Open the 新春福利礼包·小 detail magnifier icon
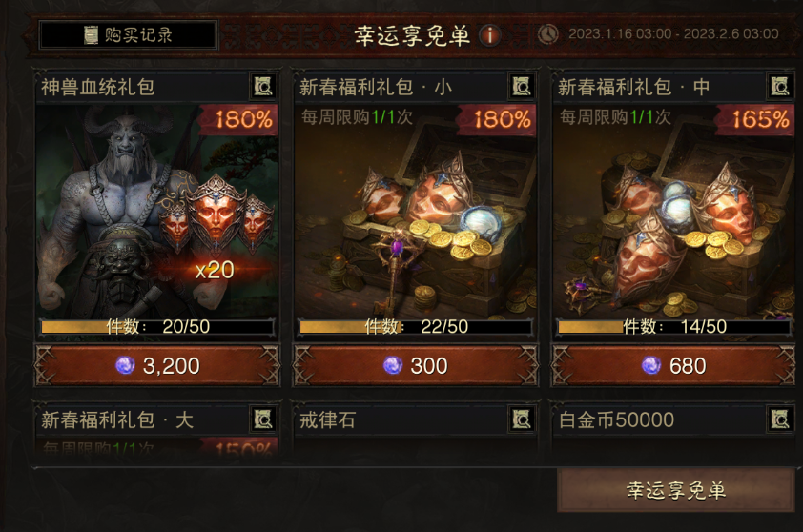Screen dimensions: 803x532 tap(522, 87)
